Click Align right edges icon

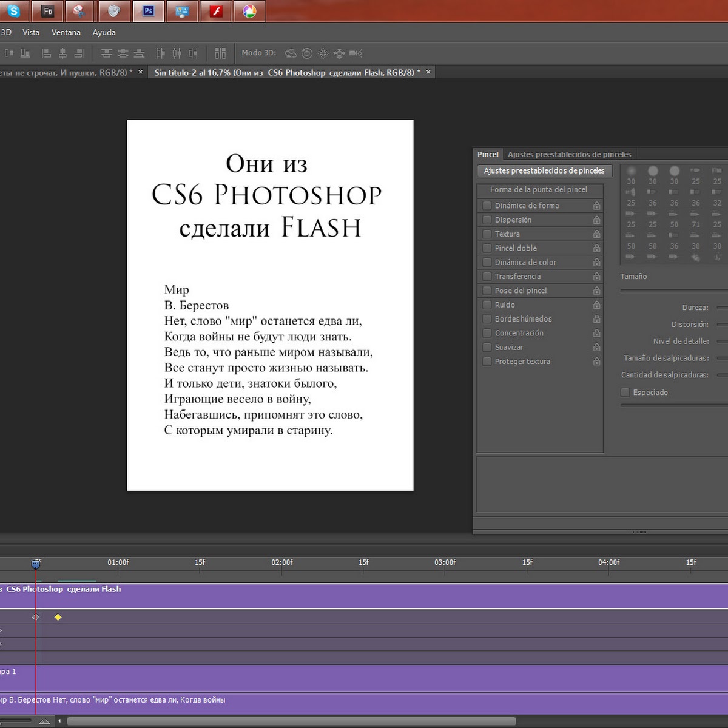coord(79,53)
